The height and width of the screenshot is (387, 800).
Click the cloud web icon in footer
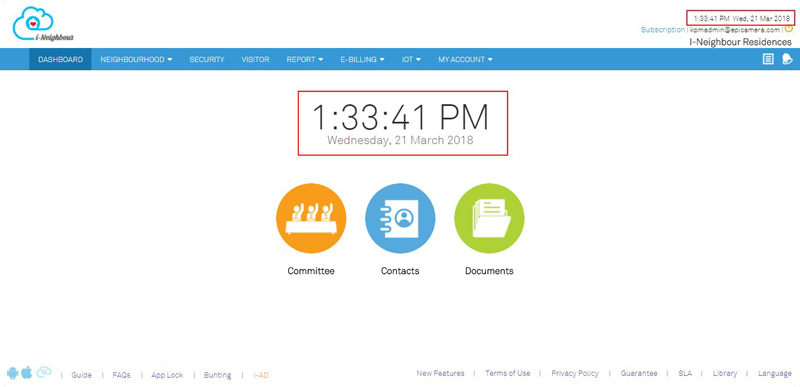coord(44,373)
